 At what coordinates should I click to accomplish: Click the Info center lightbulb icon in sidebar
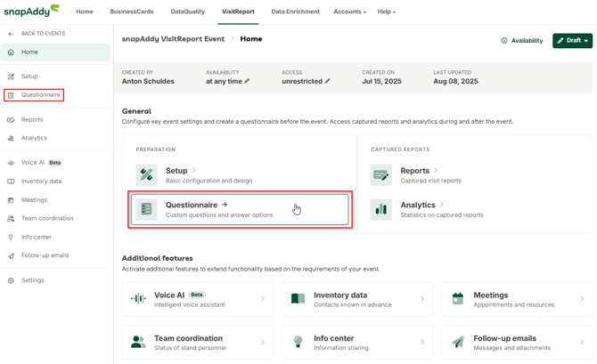point(11,237)
